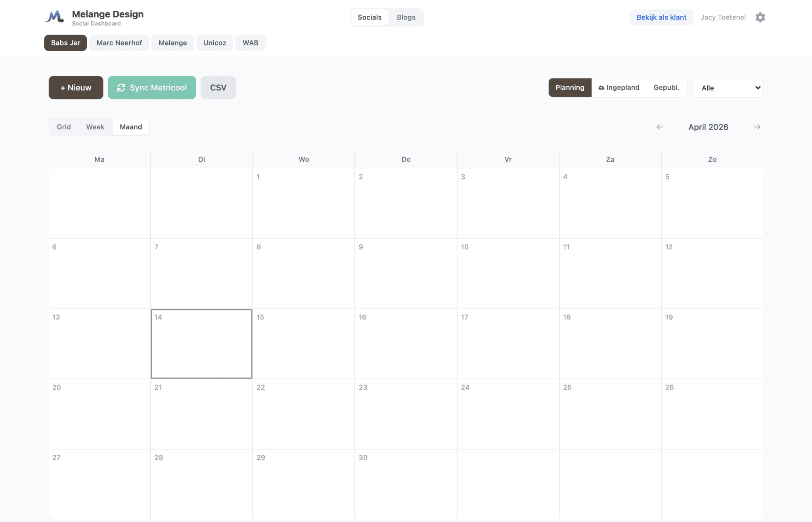Click the cloud icon next to Ingepland

602,87
